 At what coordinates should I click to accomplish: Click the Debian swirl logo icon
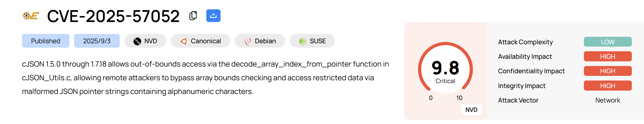[x=248, y=41]
